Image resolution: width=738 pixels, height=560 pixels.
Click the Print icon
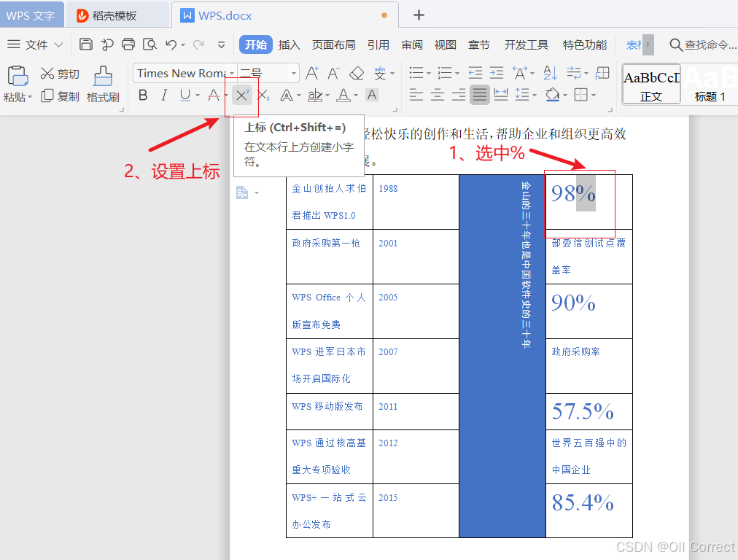pos(128,44)
